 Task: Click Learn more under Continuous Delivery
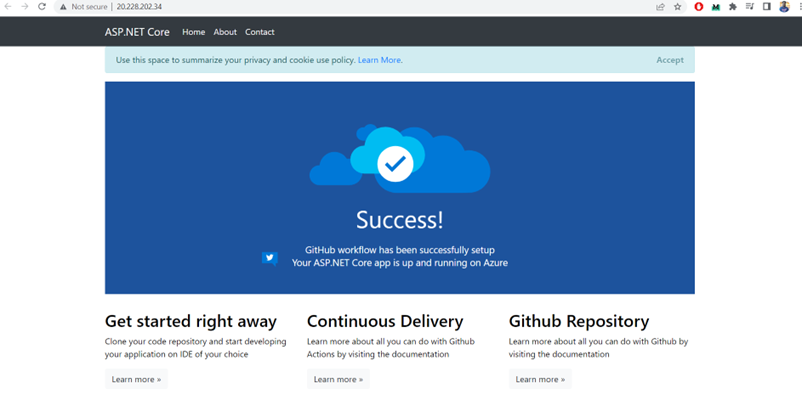pos(337,379)
